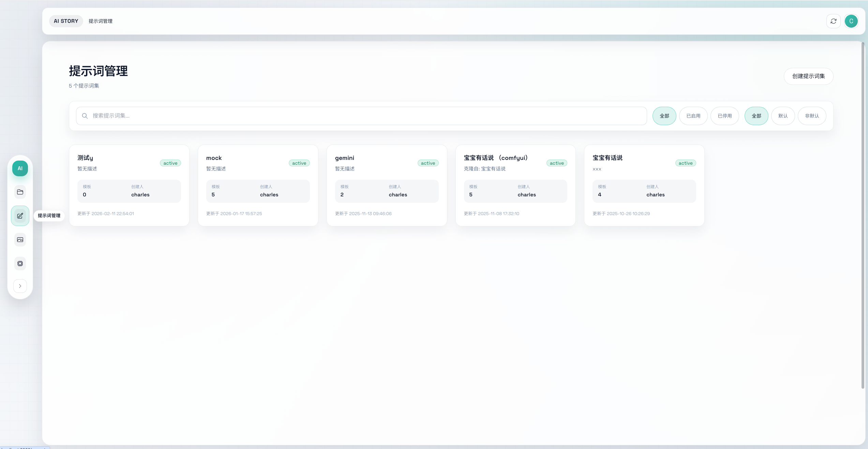This screenshot has height=449, width=868.
Task: Click the 更新于 2026-01-17 15:57:25 timestamp
Action: [234, 214]
